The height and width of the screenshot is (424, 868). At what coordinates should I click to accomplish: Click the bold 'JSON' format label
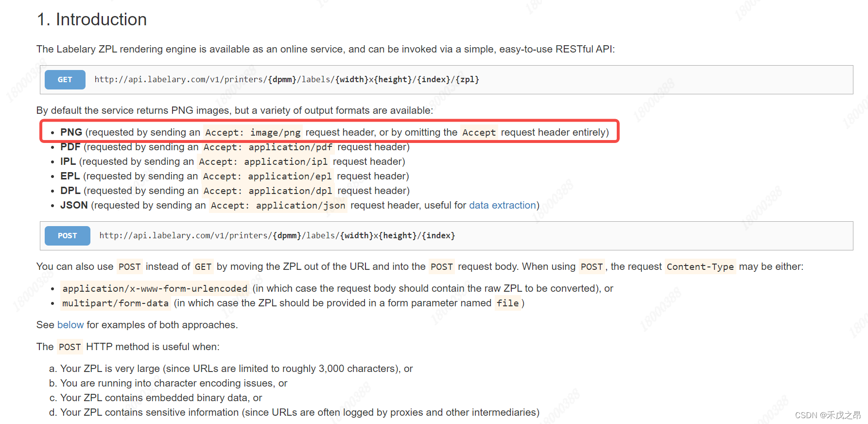click(x=74, y=205)
